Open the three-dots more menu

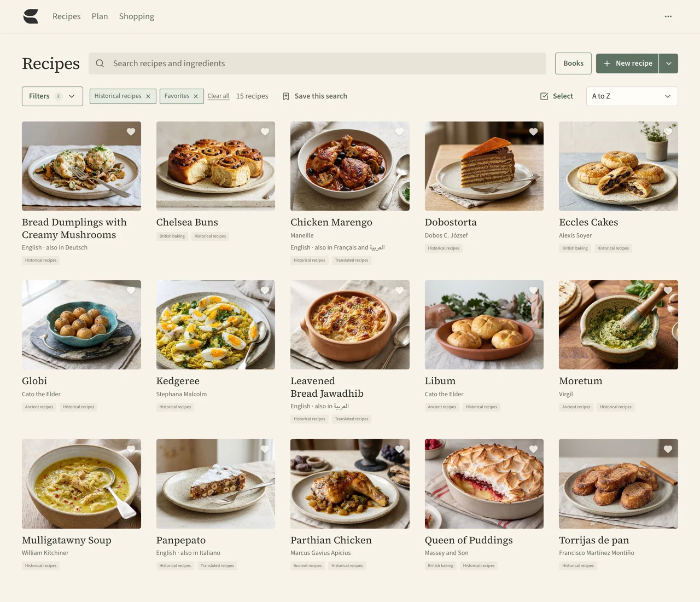pyautogui.click(x=668, y=16)
